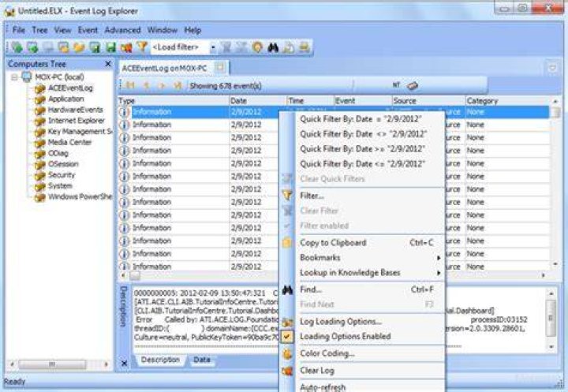Select Media Center log in tree
Screen dimensions: 568x392
pyautogui.click(x=69, y=143)
